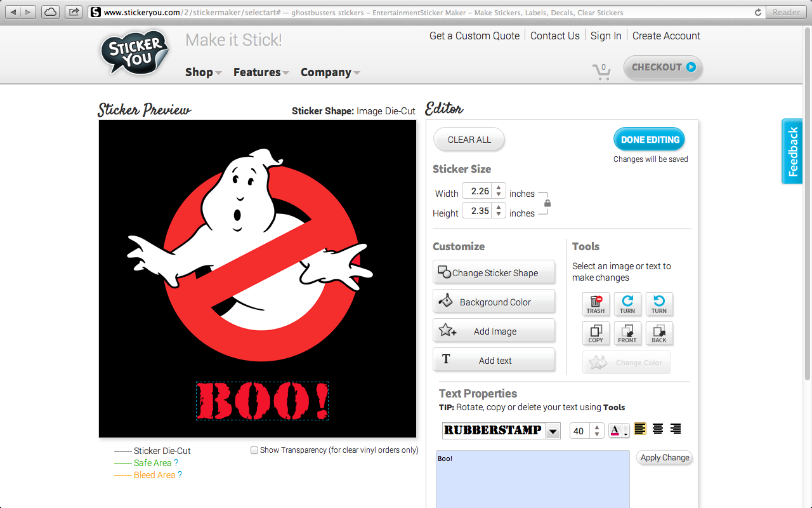Click the font size stepper arrows

(x=597, y=431)
